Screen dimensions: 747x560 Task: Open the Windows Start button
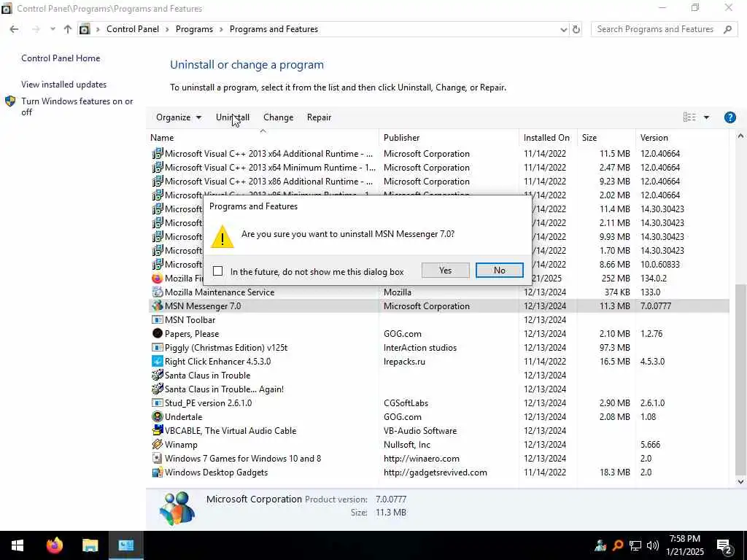coord(18,545)
